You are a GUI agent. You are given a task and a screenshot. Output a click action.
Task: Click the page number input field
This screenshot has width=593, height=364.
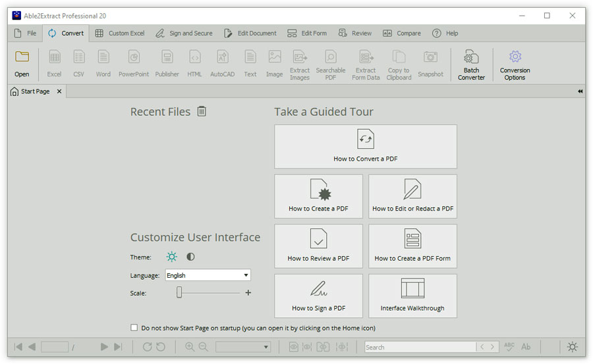point(55,347)
